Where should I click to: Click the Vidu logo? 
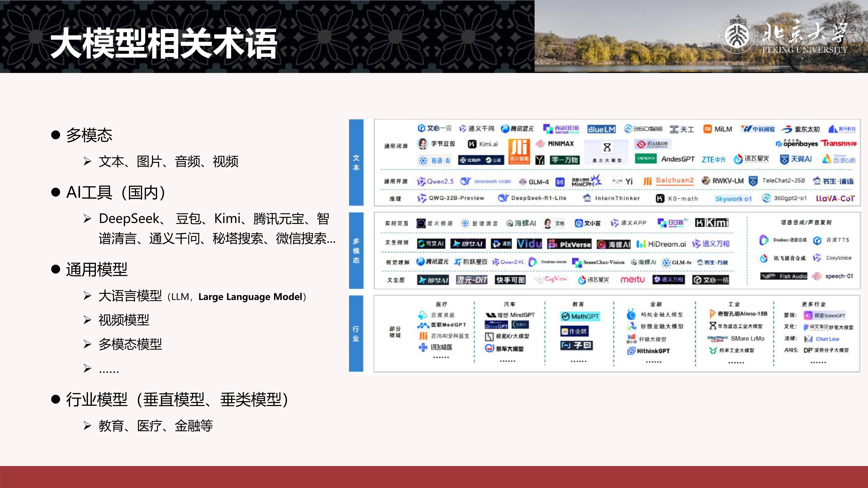pos(529,244)
